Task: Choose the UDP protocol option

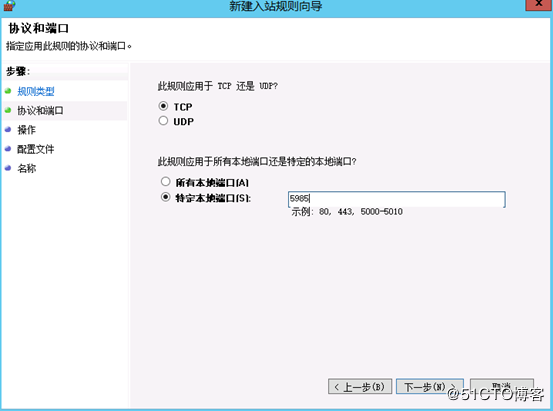Action: [163, 121]
